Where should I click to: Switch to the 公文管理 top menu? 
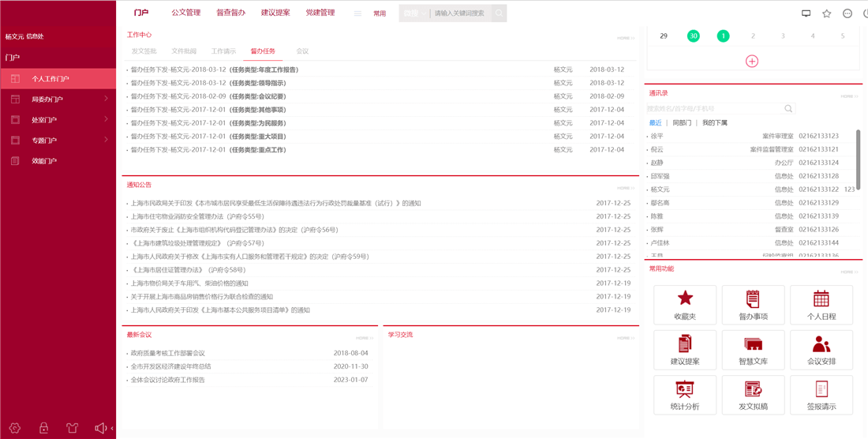186,13
